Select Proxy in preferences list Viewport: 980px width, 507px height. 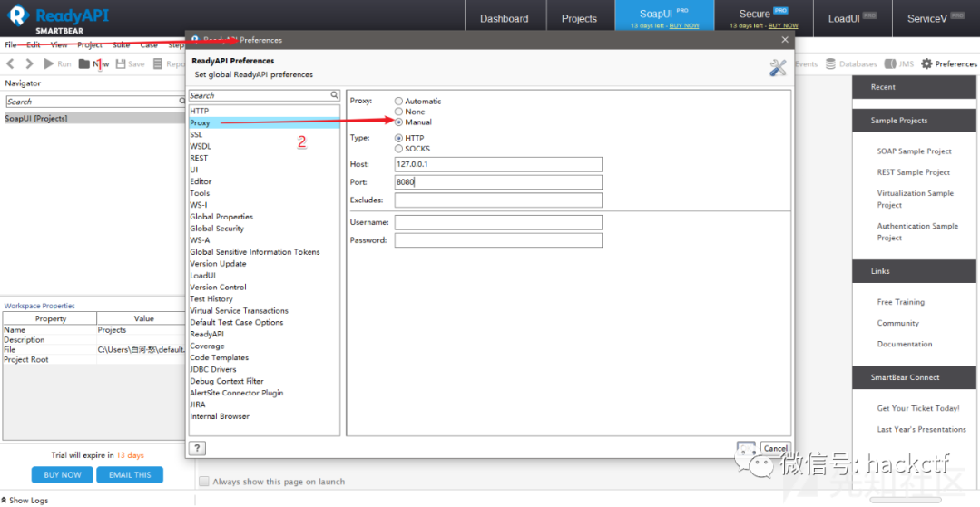click(x=264, y=123)
